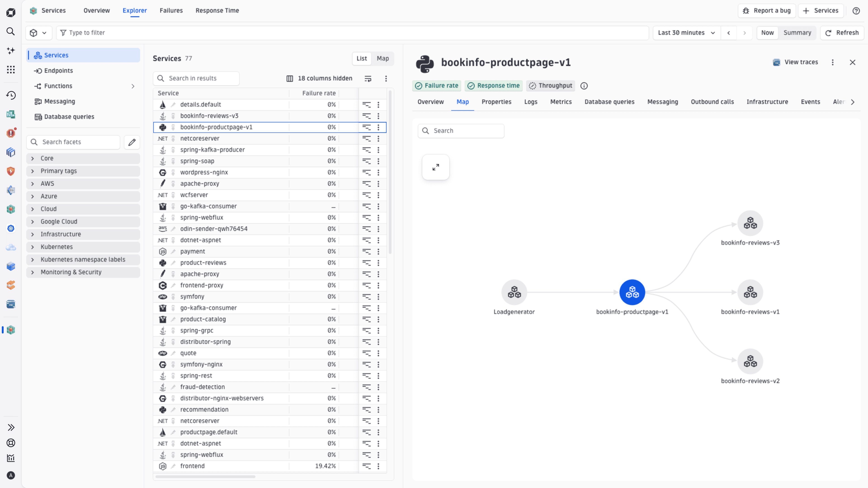Screen dimensions: 868x488
Task: Toggle the Response time health chip
Action: pyautogui.click(x=494, y=86)
